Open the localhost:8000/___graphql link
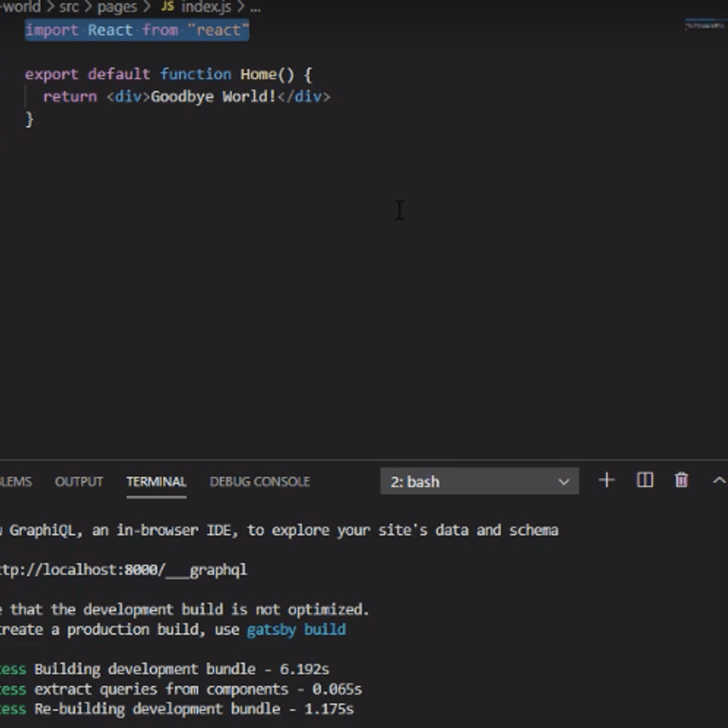Image resolution: width=728 pixels, height=728 pixels. (x=124, y=570)
